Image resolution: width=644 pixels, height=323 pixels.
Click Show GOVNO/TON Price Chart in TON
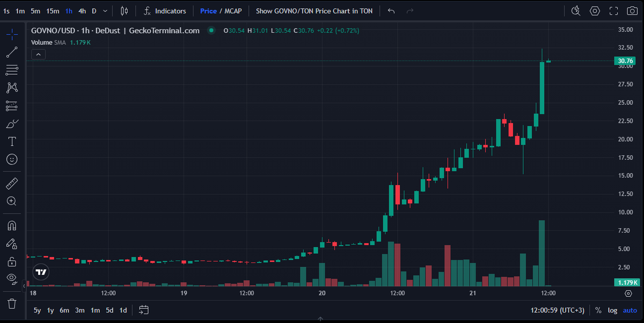point(314,11)
